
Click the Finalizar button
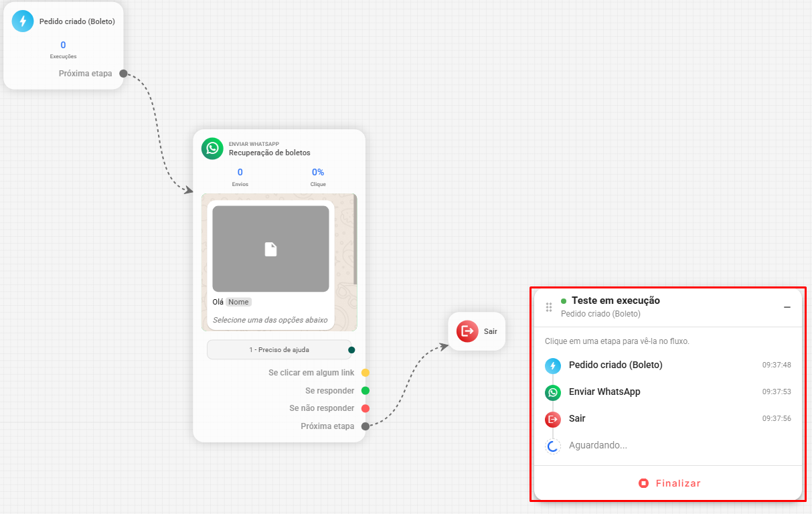669,483
